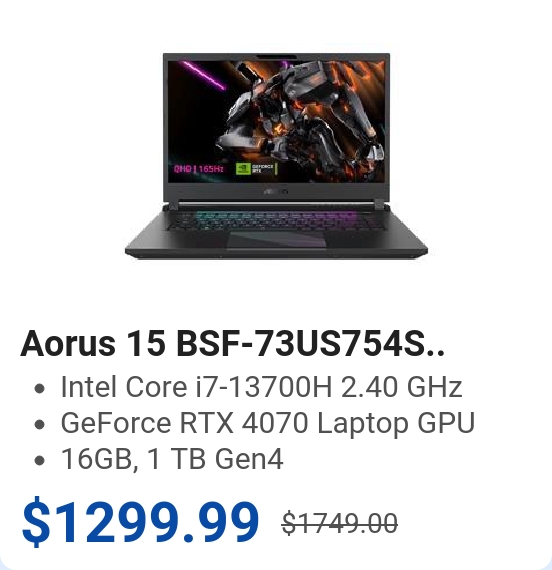Viewport: 552px width, 570px height.
Task: Click the laptop's RGB backlit keyboard
Action: click(x=276, y=220)
